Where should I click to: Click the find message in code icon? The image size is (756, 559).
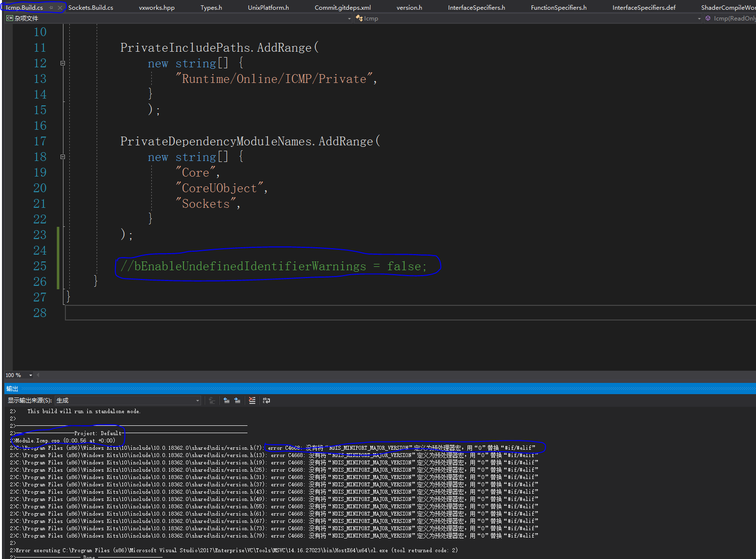[212, 400]
